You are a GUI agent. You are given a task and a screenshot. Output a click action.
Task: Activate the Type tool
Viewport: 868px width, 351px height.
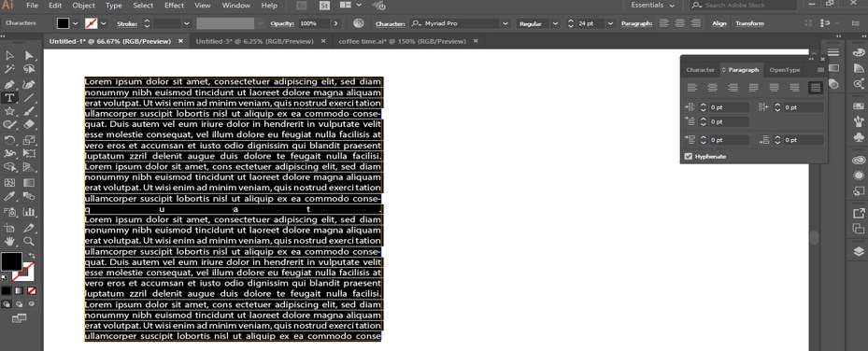[x=9, y=98]
